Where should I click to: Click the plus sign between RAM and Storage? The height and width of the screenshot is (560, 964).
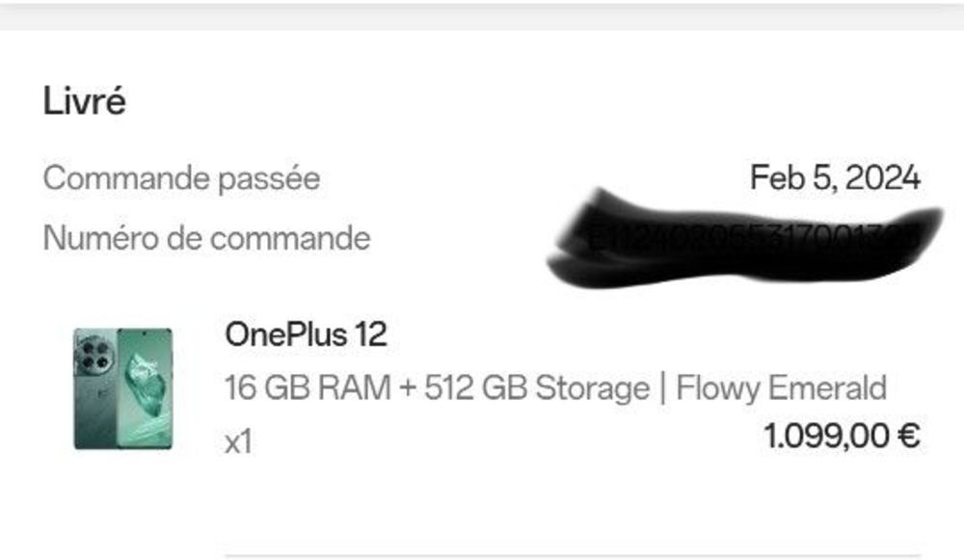[x=409, y=388]
